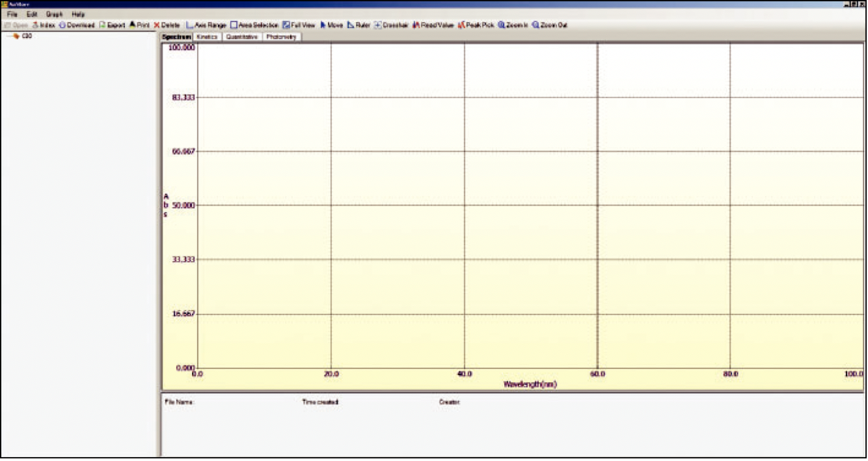The width and height of the screenshot is (868, 461).
Task: Click the Zoom In tool
Action: coord(513,25)
